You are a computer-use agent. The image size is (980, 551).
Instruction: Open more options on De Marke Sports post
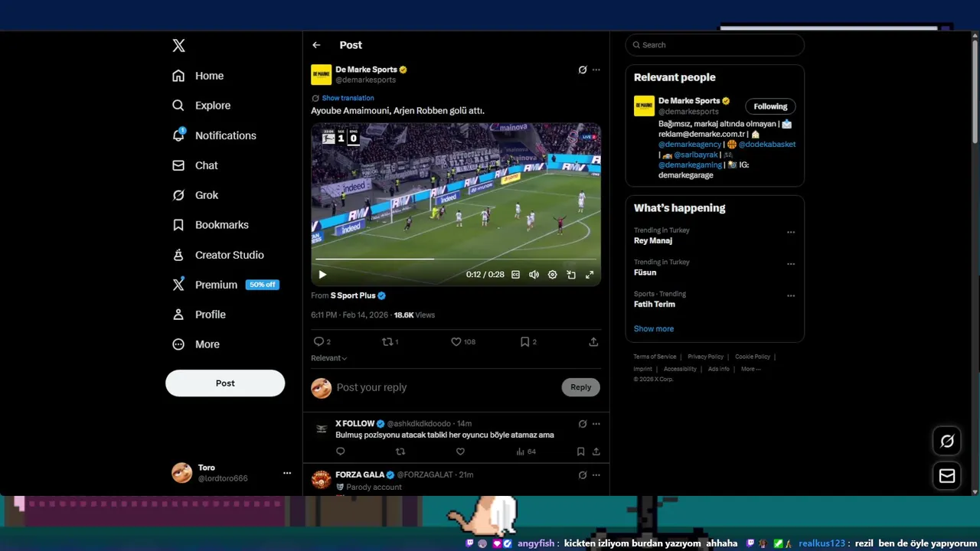click(x=596, y=70)
